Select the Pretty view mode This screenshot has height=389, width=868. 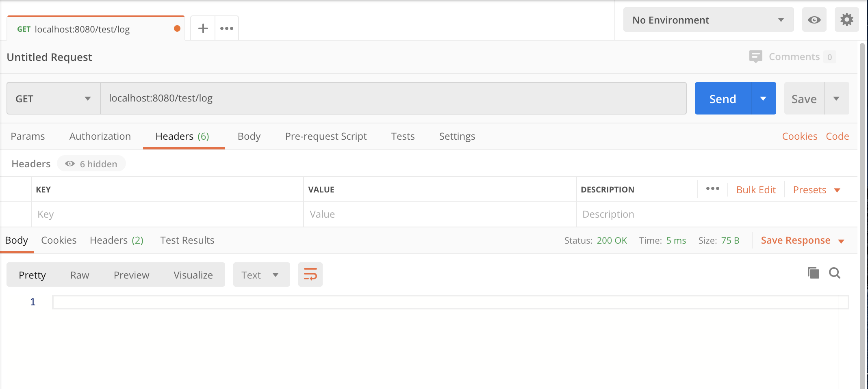point(32,275)
